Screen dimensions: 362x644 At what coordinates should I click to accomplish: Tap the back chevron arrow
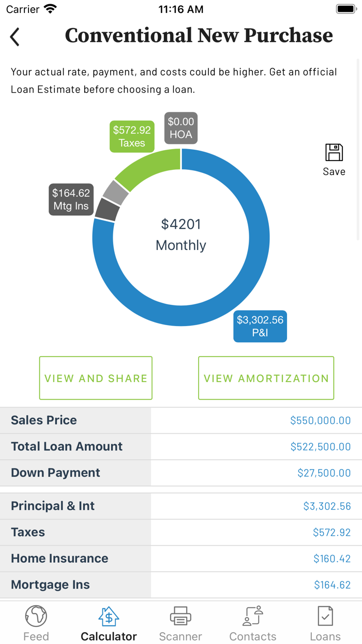(x=14, y=37)
